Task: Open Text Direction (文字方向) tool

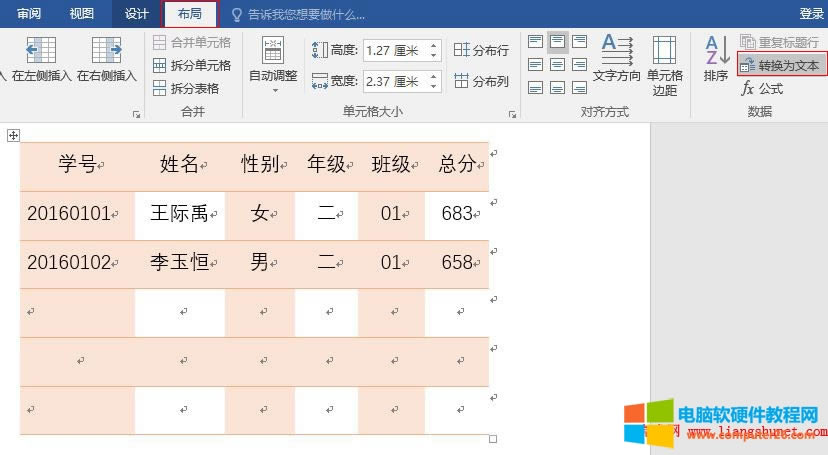Action: tap(616, 58)
